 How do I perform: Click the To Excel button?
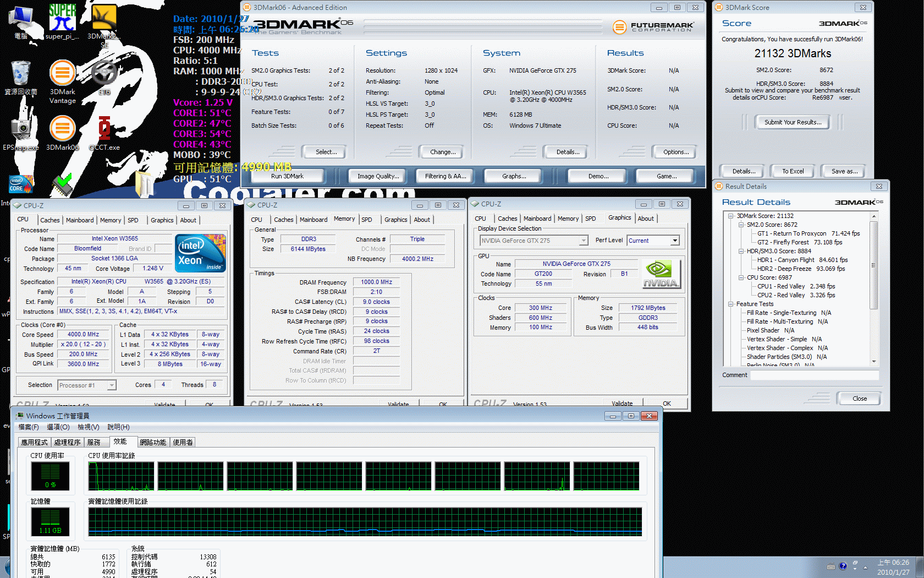[x=793, y=171]
